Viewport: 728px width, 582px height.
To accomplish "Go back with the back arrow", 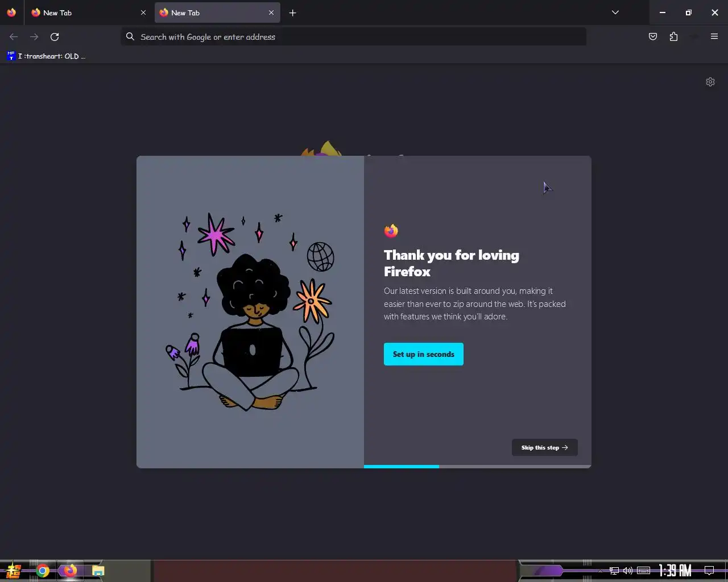I will (x=14, y=37).
